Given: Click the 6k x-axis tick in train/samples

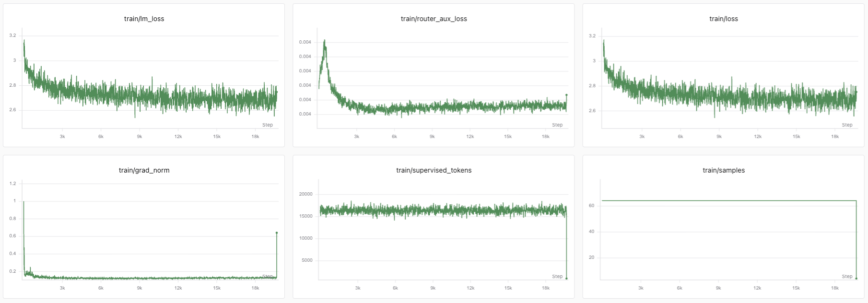Looking at the screenshot, I should click(680, 288).
